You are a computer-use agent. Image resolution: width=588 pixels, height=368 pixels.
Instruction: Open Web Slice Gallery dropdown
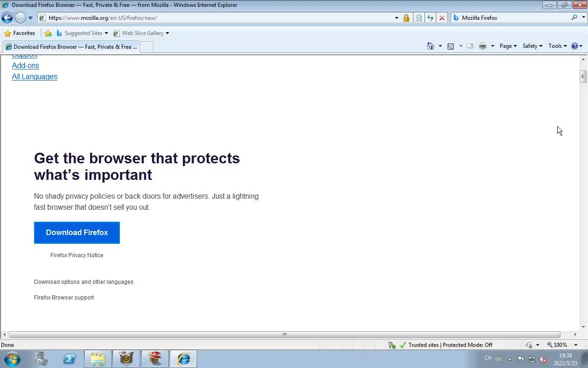pos(141,33)
